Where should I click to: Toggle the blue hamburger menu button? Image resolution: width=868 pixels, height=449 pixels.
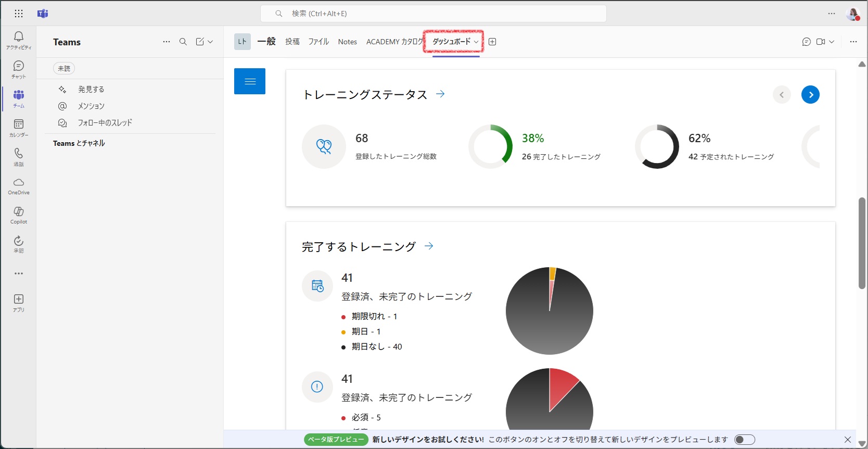coord(250,81)
